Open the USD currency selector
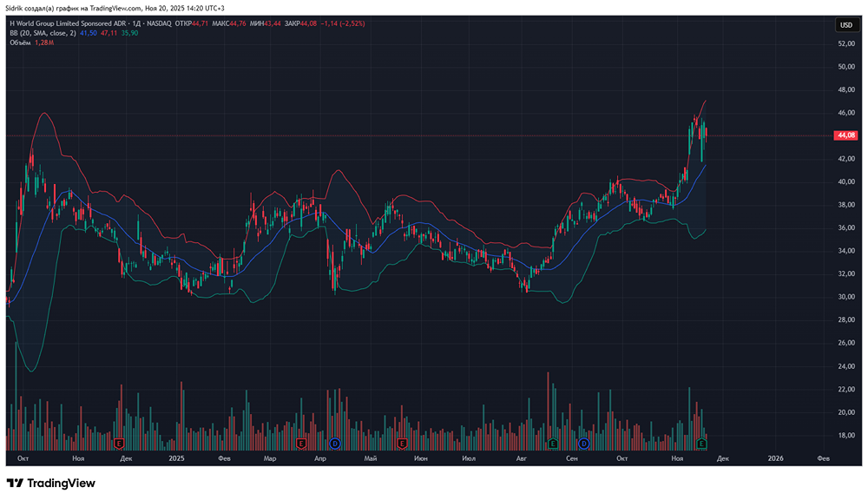The width and height of the screenshot is (868, 500). [845, 25]
